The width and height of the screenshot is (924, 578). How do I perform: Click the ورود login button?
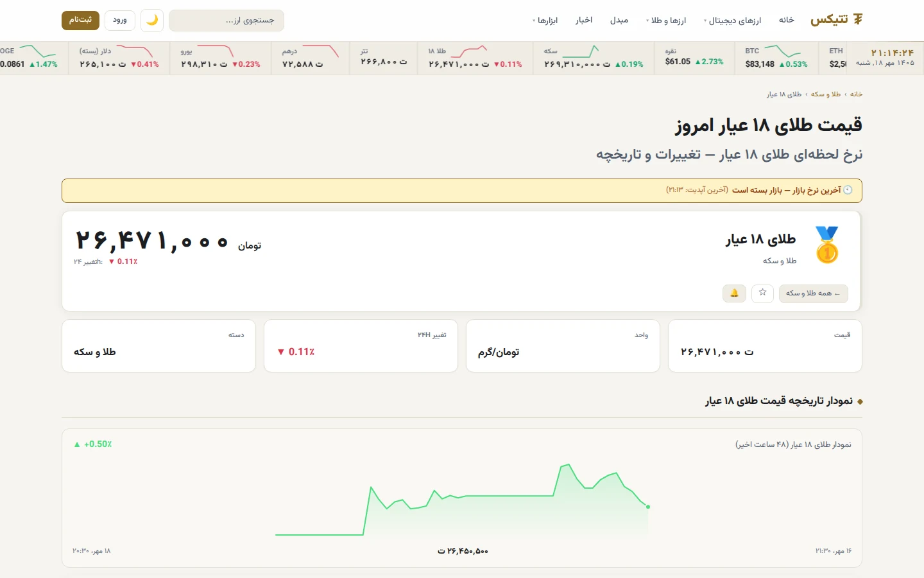point(120,21)
